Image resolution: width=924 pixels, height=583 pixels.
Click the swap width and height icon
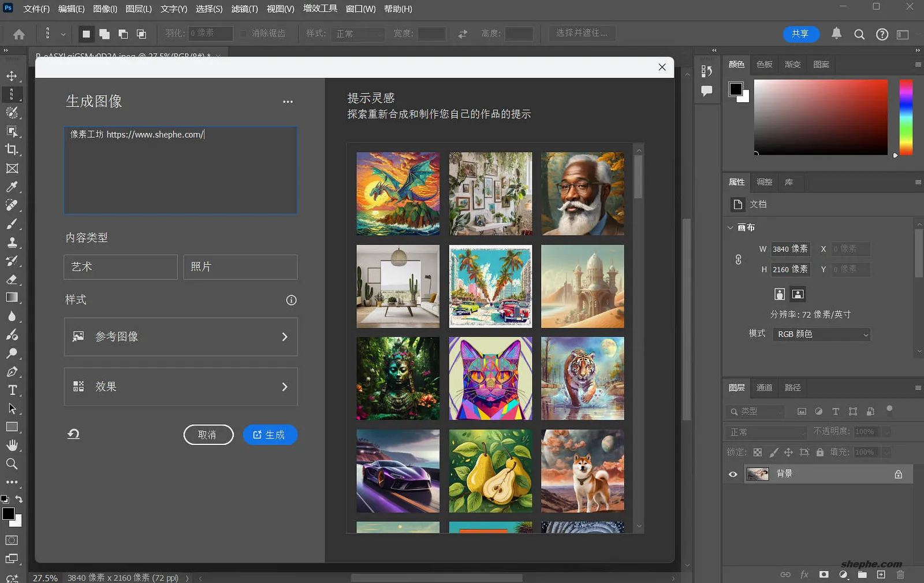(463, 34)
